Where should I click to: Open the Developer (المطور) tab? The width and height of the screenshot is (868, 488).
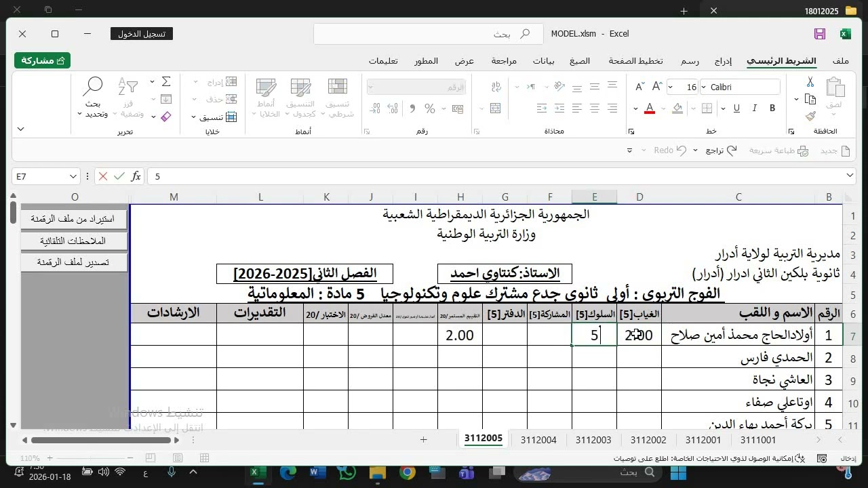[x=426, y=61]
